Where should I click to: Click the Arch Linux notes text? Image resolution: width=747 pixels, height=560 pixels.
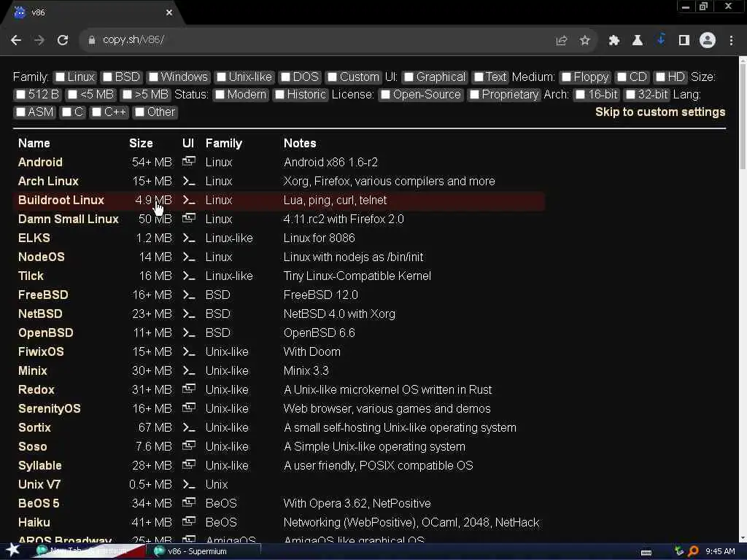coord(390,181)
